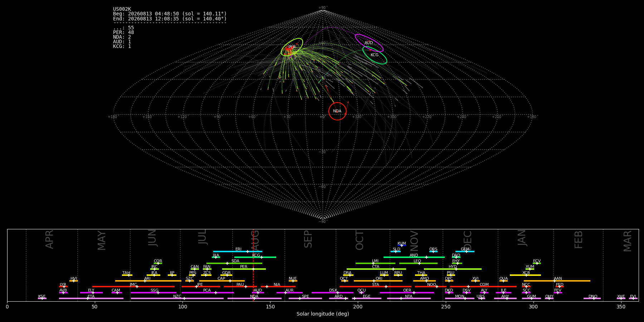Click the CAP shower label in the timeline
644x322 pixels.
(221, 278)
